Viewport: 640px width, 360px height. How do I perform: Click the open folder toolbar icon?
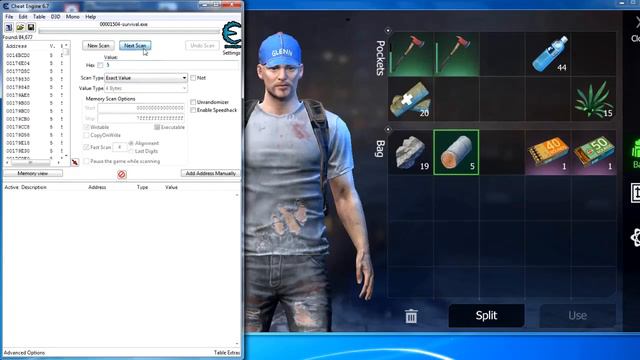(20, 27)
